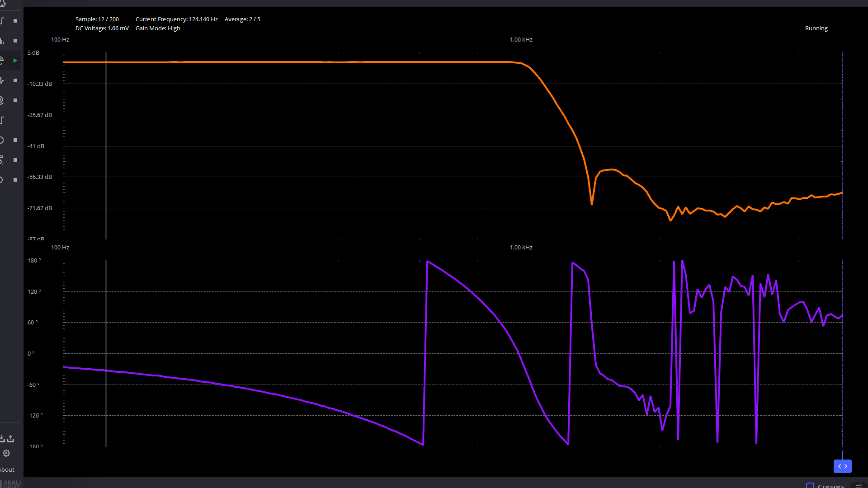Open the square-step waveform instrument icon
Viewport: 868px width, 488px height.
coord(2,120)
